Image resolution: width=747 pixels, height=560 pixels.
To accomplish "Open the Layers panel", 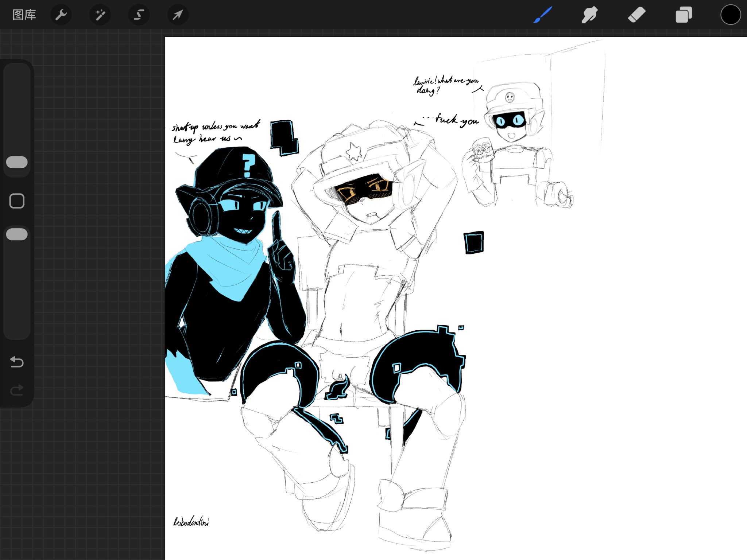I will (684, 15).
